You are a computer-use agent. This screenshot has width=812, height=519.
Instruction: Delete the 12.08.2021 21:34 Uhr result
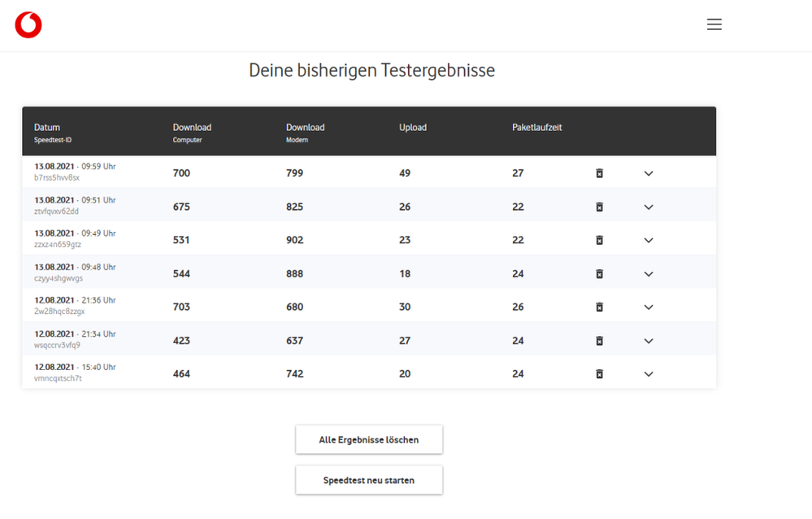pos(599,341)
